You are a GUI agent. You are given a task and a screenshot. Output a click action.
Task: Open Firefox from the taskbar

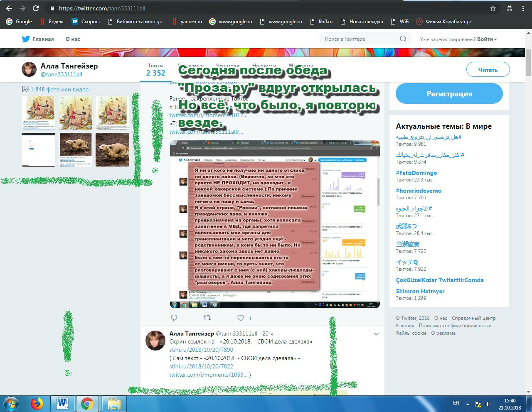(37, 404)
